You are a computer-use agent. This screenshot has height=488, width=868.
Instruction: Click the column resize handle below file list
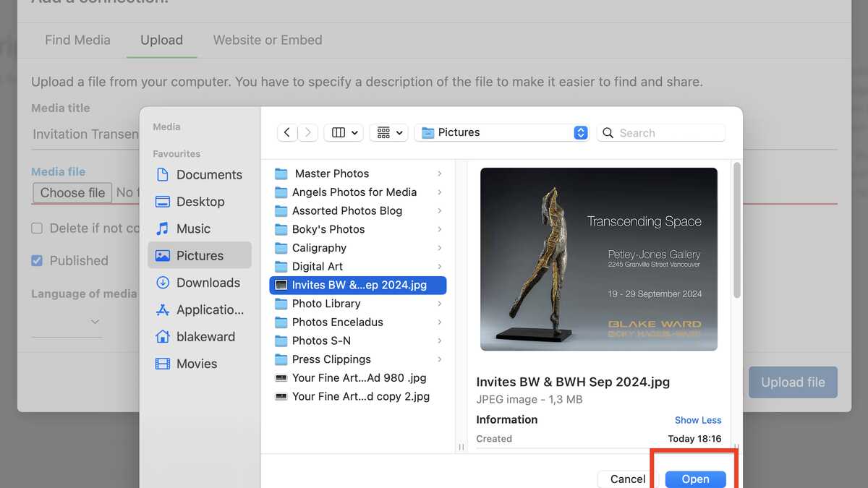coord(461,447)
